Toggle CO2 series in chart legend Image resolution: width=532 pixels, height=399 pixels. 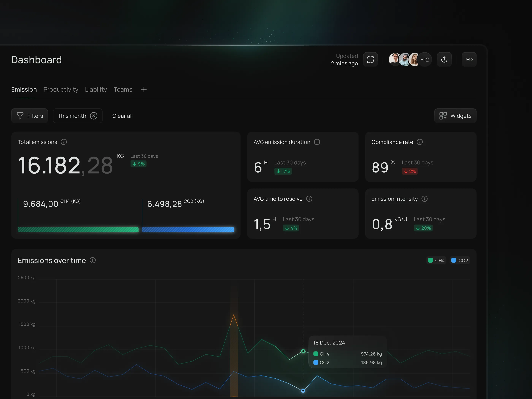(460, 260)
